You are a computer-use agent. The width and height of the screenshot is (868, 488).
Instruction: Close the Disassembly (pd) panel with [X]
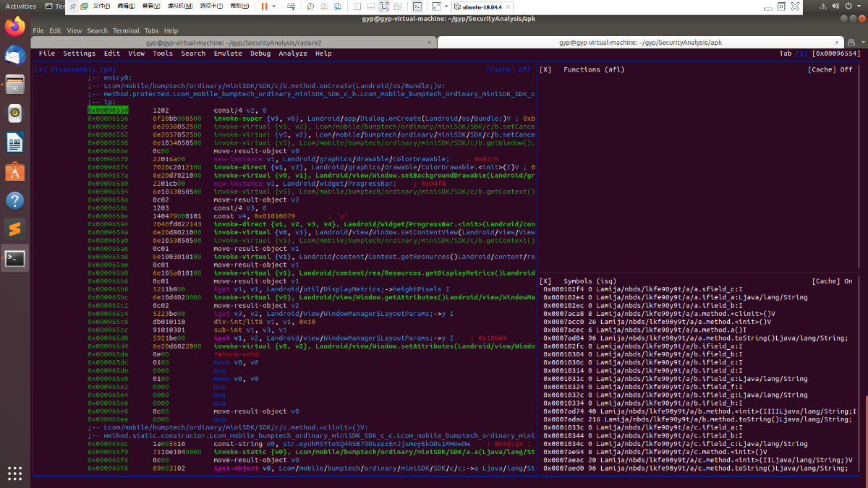(x=41, y=69)
